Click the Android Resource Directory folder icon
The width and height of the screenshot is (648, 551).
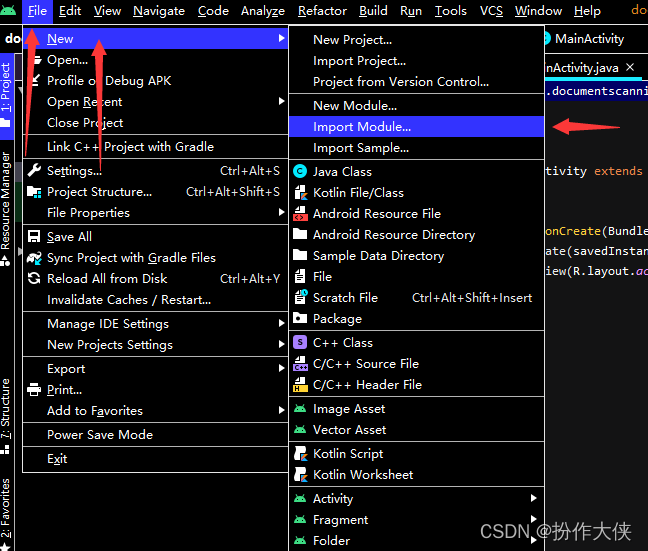coord(300,234)
